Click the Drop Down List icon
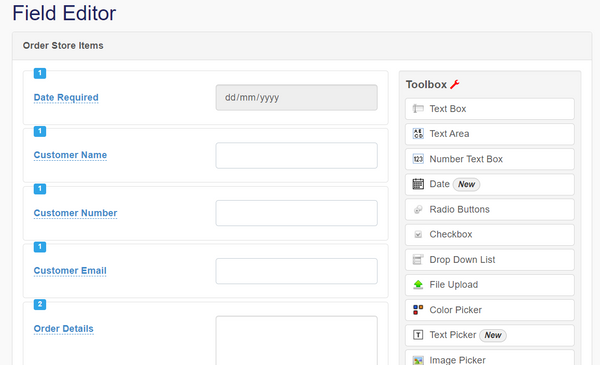Image resolution: width=600 pixels, height=365 pixels. 418,259
